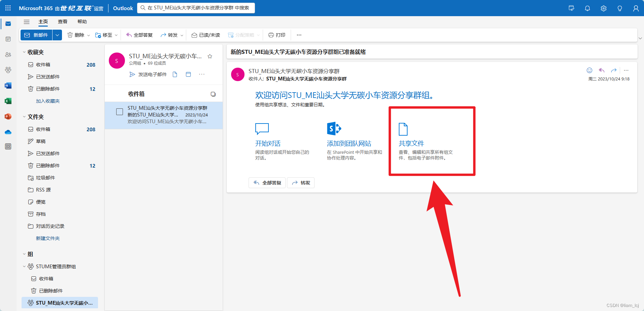Open the Microsoft 365 app launcher
Viewport: 644px width, 311px height.
(x=8, y=8)
